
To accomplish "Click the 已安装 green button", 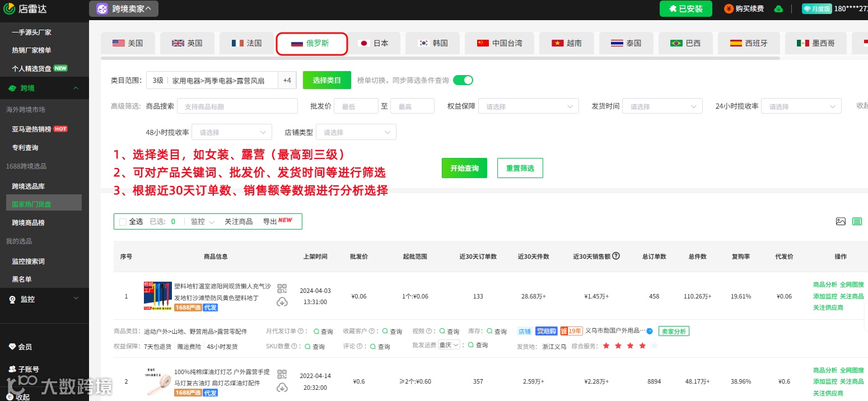I will click(686, 8).
